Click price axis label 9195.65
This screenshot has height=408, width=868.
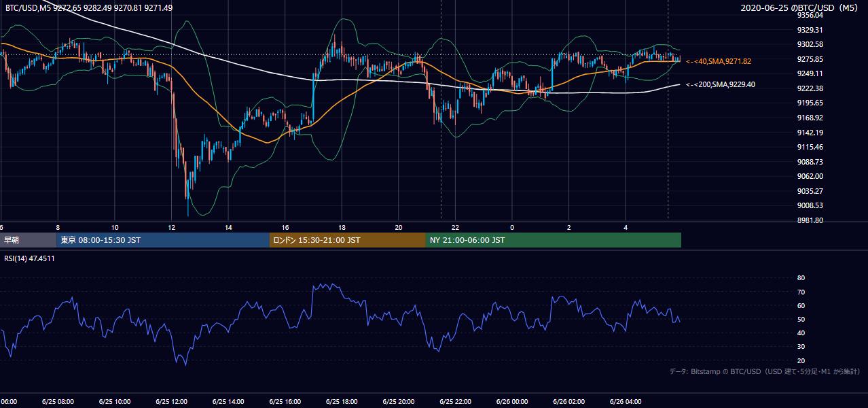[x=810, y=103]
